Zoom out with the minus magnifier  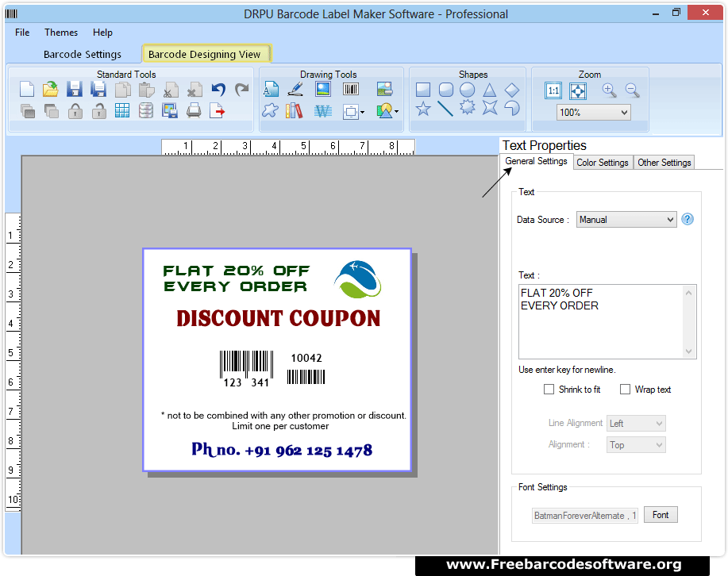(633, 90)
